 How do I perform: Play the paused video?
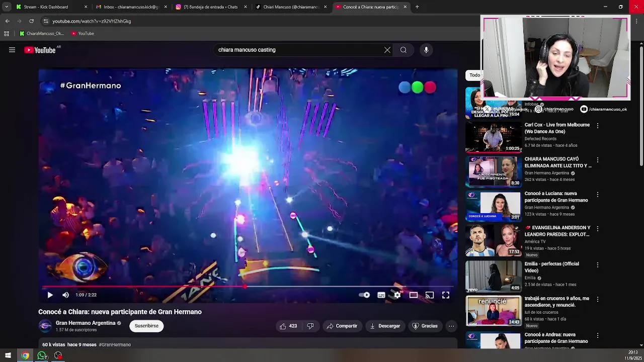pyautogui.click(x=50, y=295)
